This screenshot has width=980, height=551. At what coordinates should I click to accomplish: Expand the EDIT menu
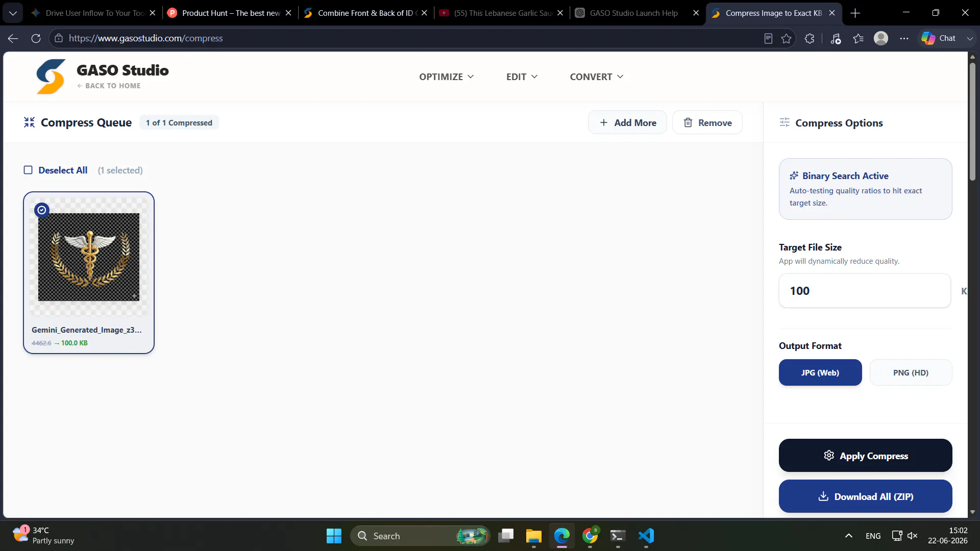click(x=522, y=77)
